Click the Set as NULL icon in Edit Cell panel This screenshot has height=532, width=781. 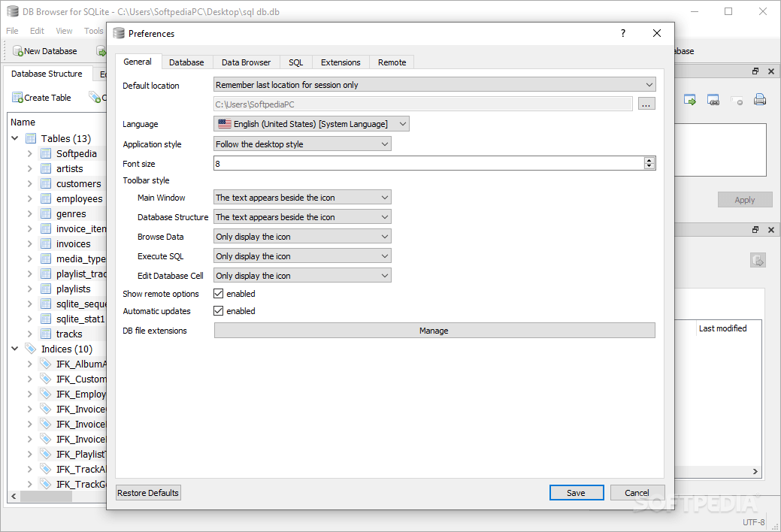(737, 100)
